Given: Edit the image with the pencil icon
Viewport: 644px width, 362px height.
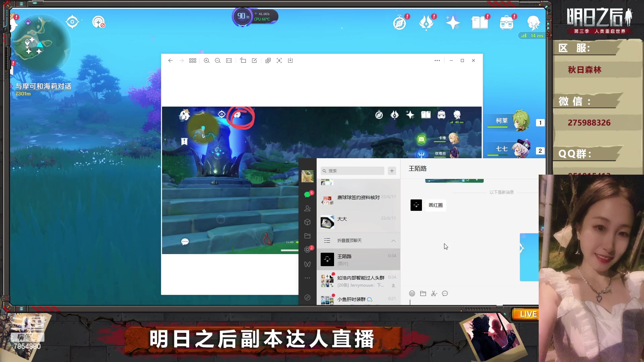Looking at the screenshot, I should click(x=254, y=60).
